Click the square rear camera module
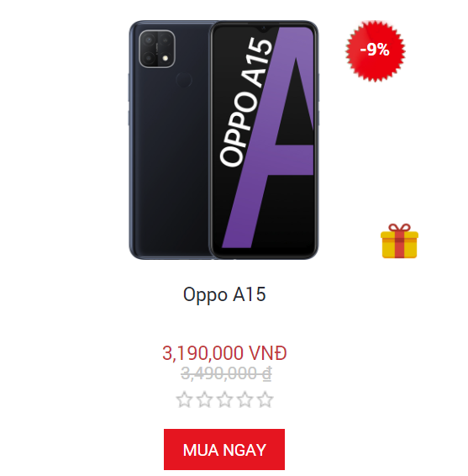 pyautogui.click(x=157, y=49)
